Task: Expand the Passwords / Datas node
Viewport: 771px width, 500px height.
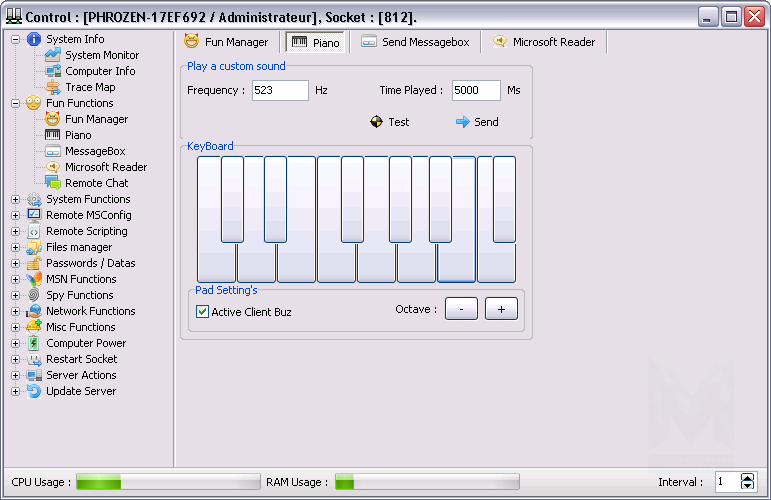Action: (15, 263)
